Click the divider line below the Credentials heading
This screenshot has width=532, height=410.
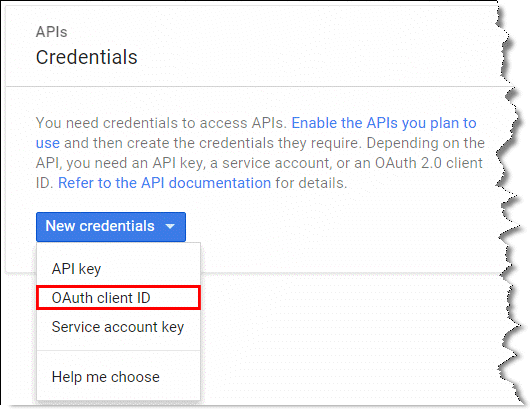point(258,86)
